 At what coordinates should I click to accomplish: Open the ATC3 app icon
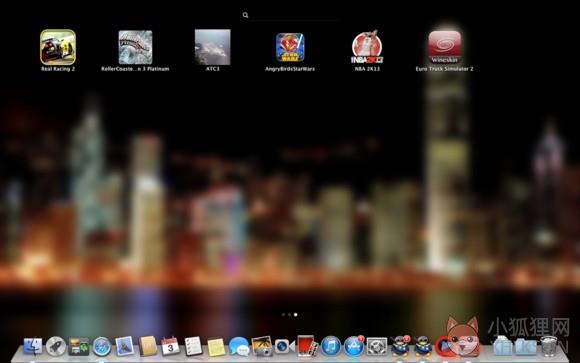tap(213, 47)
